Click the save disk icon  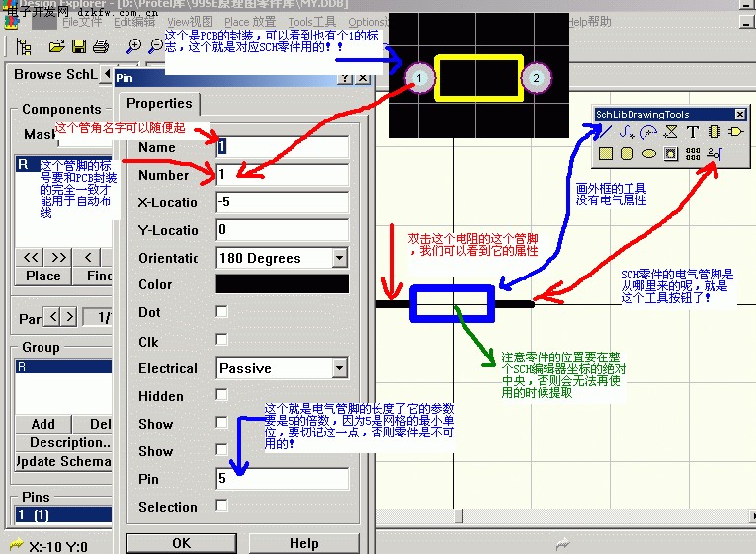[78, 45]
